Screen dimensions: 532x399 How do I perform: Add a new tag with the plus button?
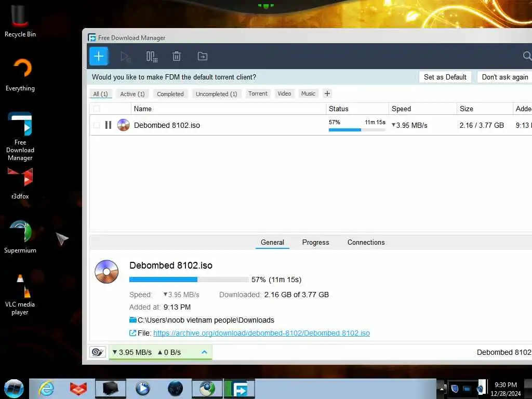coord(327,94)
